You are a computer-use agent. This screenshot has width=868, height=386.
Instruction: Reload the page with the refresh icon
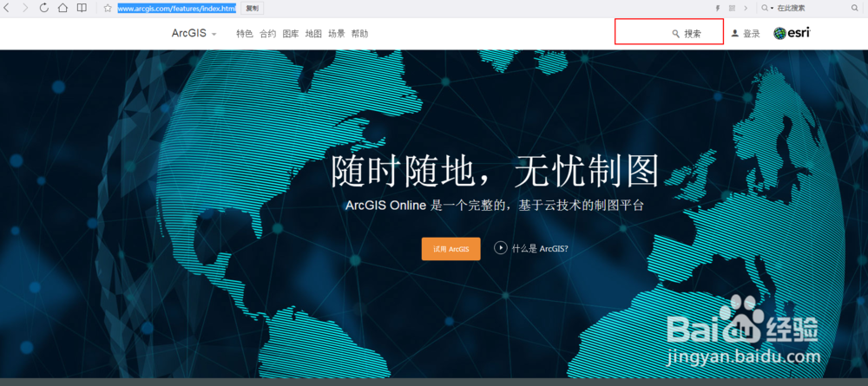(44, 8)
